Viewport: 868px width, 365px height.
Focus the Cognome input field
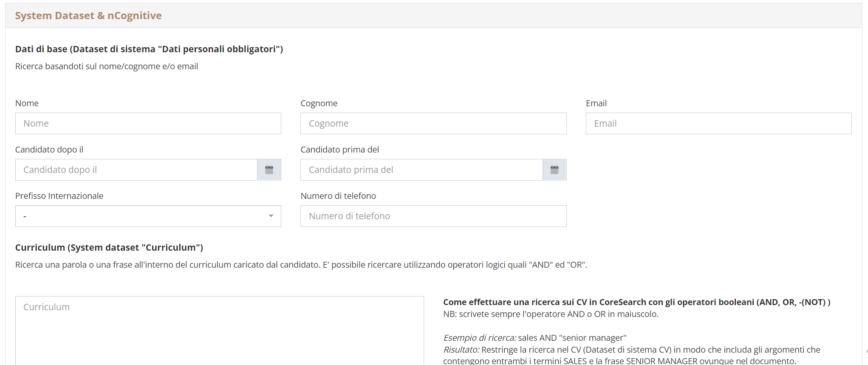point(433,124)
